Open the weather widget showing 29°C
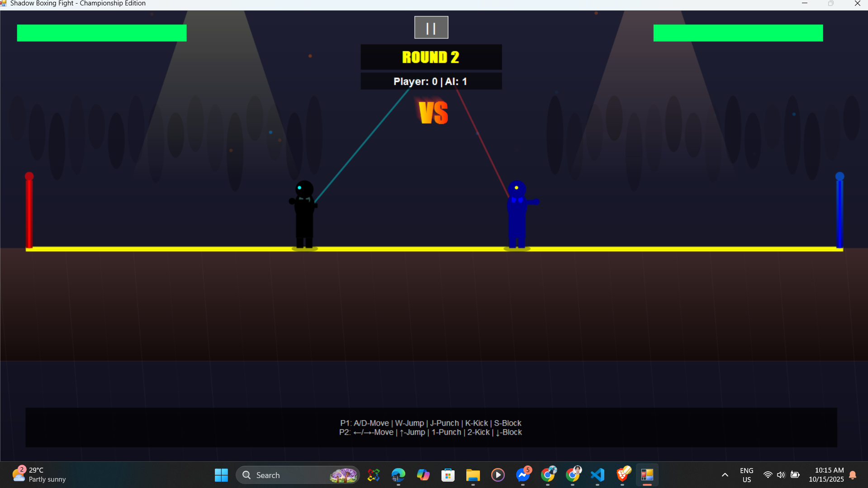Image resolution: width=868 pixels, height=488 pixels. coord(39,475)
